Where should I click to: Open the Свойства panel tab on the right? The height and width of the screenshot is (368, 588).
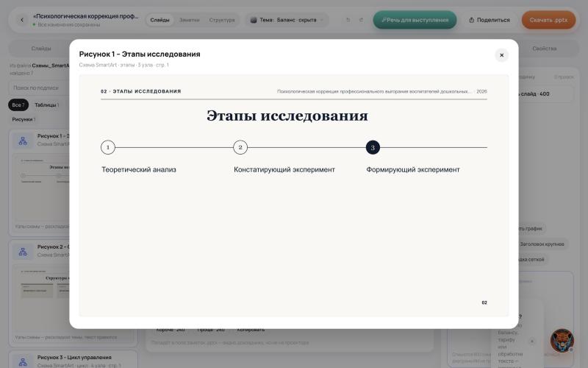click(x=544, y=49)
